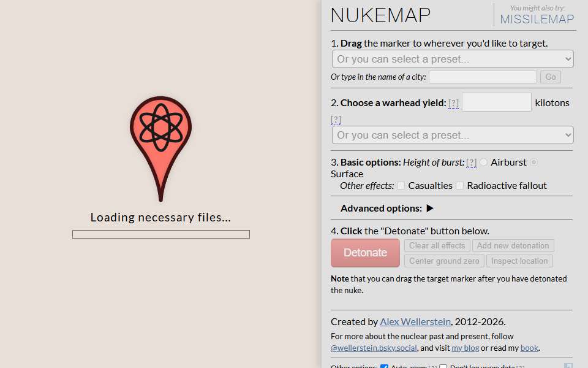Open the @wellerstein.bsky.social link
The image size is (588, 368).
tap(374, 348)
